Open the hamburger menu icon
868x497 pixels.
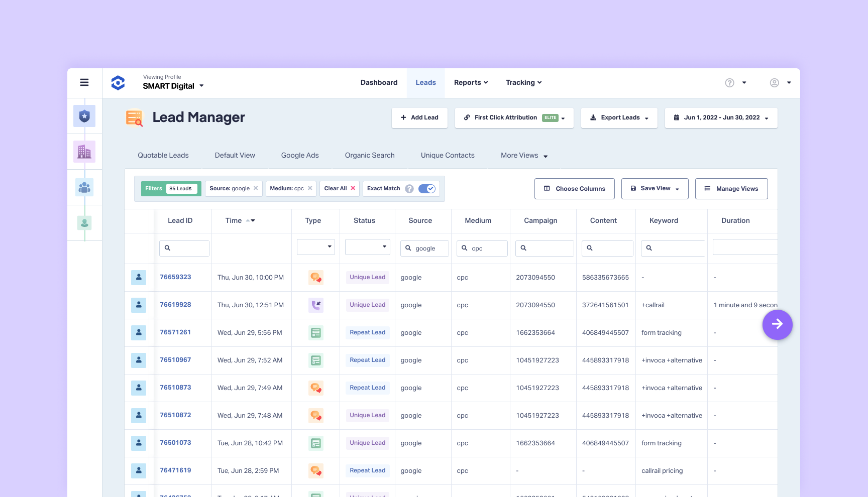[x=84, y=82]
